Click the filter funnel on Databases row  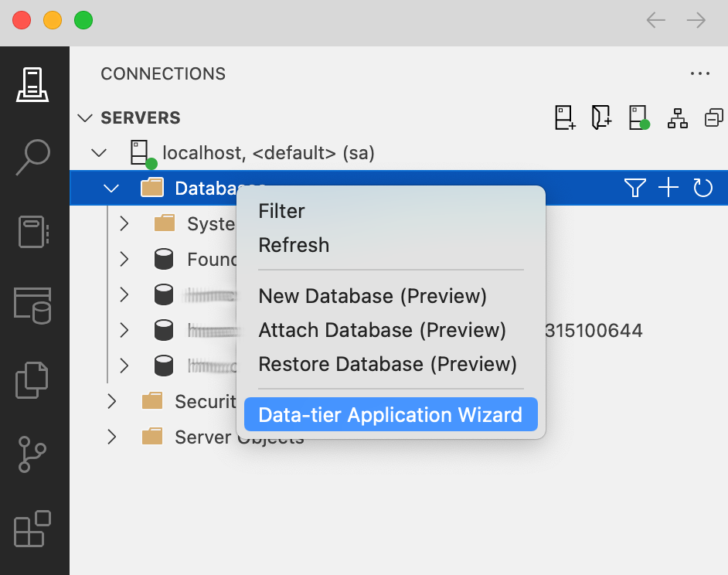(x=634, y=188)
